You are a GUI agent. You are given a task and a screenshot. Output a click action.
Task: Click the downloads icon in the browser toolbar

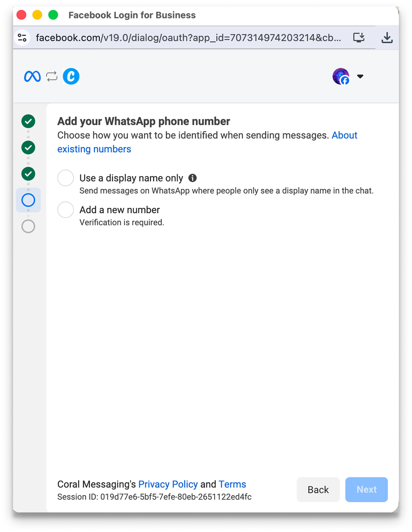tap(387, 38)
